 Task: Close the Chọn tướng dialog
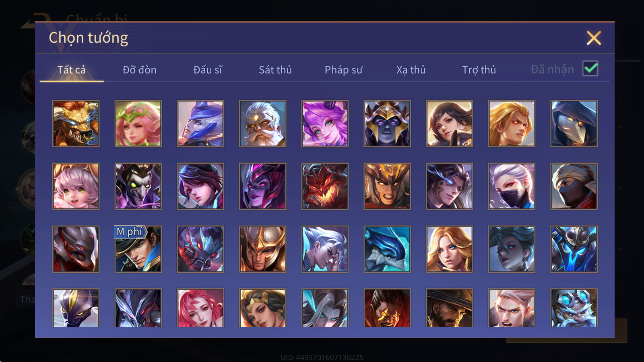(594, 38)
